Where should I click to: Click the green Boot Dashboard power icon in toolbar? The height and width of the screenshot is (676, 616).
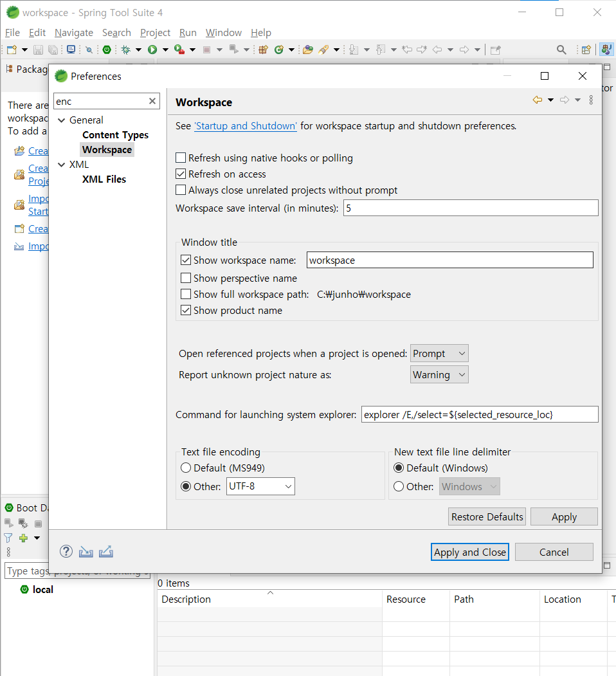click(x=107, y=50)
